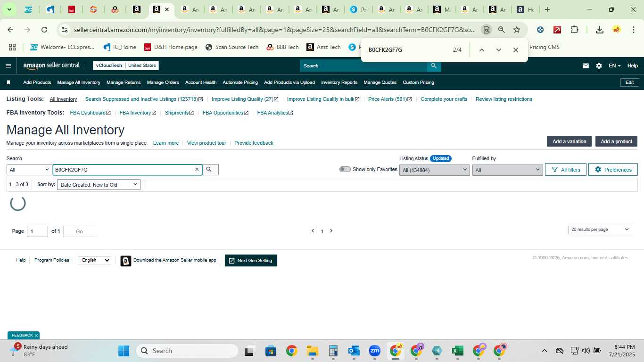The image size is (644, 362).
Task: Open a new browser tab
Action: tap(547, 9)
